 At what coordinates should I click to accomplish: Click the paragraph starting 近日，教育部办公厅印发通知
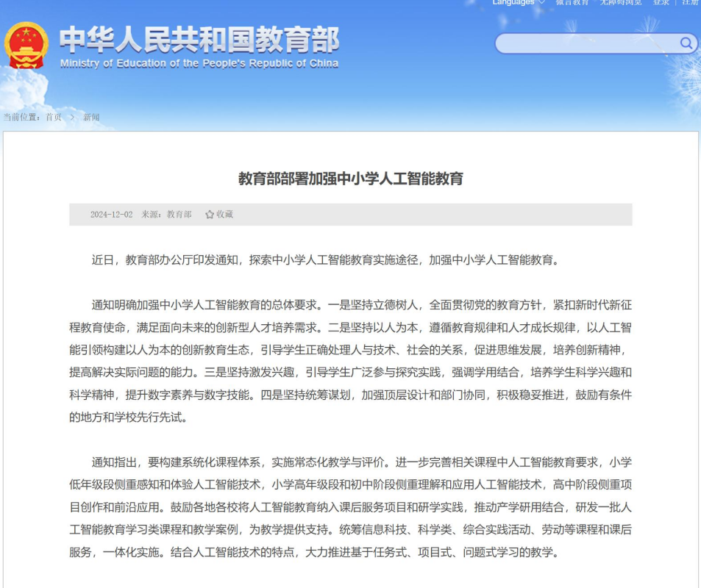325,260
